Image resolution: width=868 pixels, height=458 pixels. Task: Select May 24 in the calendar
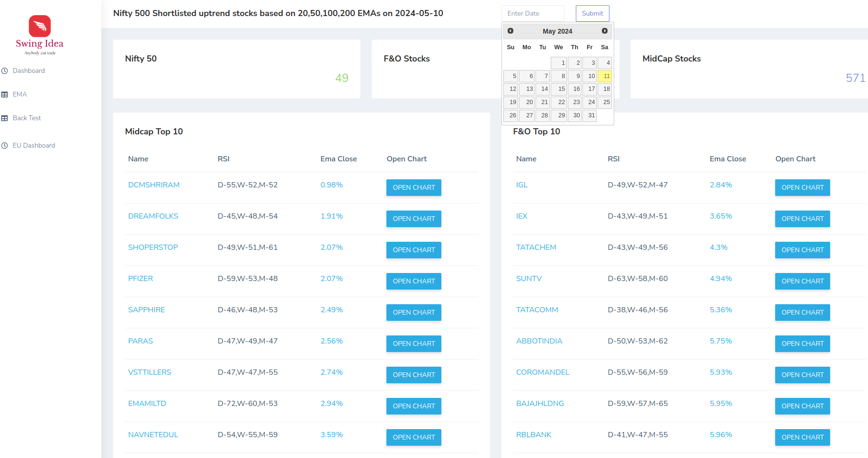590,102
